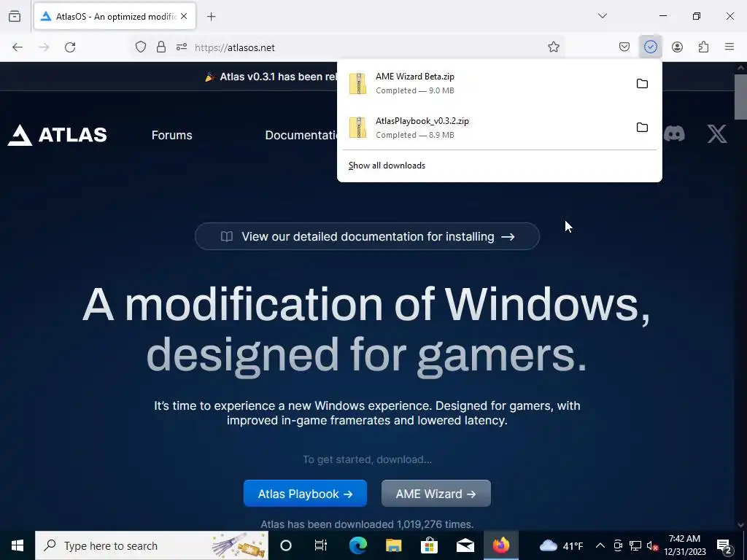The width and height of the screenshot is (747, 560).
Task: Open weather widget showing 41°F
Action: tap(562, 545)
